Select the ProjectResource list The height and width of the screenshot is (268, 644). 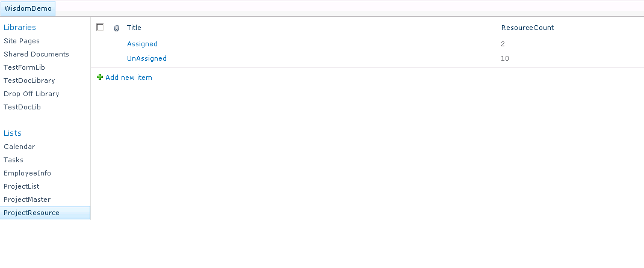pyautogui.click(x=31, y=213)
